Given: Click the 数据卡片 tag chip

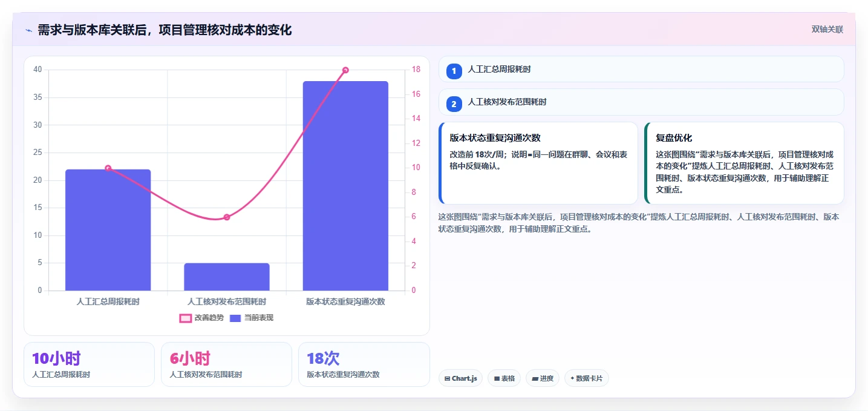Looking at the screenshot, I should point(587,378).
